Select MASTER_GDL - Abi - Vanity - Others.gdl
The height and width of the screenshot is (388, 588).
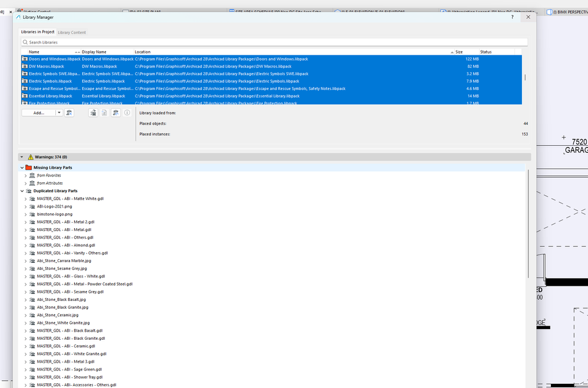[x=72, y=253]
